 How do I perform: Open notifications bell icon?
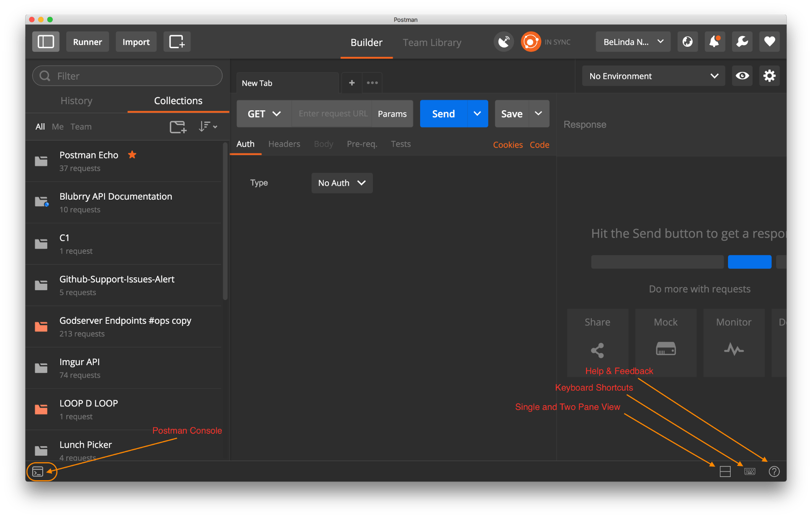pos(714,42)
